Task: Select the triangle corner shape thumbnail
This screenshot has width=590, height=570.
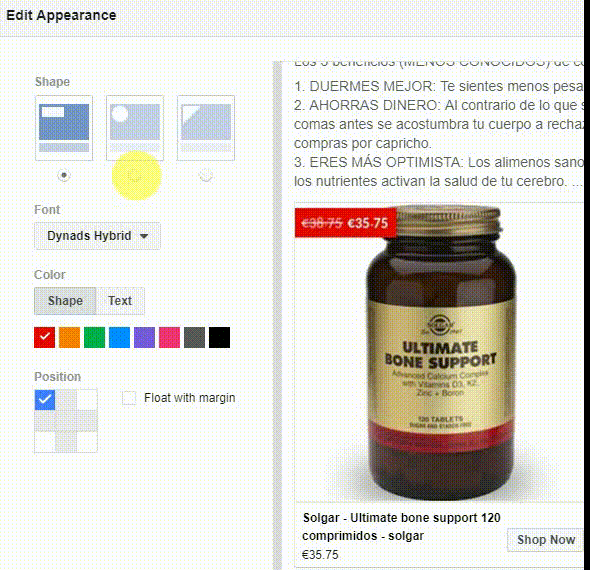Action: tap(206, 128)
